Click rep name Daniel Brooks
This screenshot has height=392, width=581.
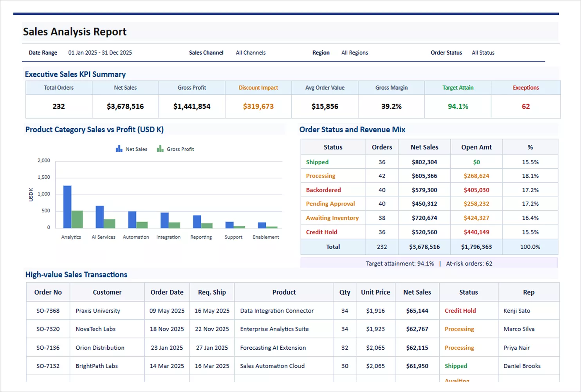(522, 366)
